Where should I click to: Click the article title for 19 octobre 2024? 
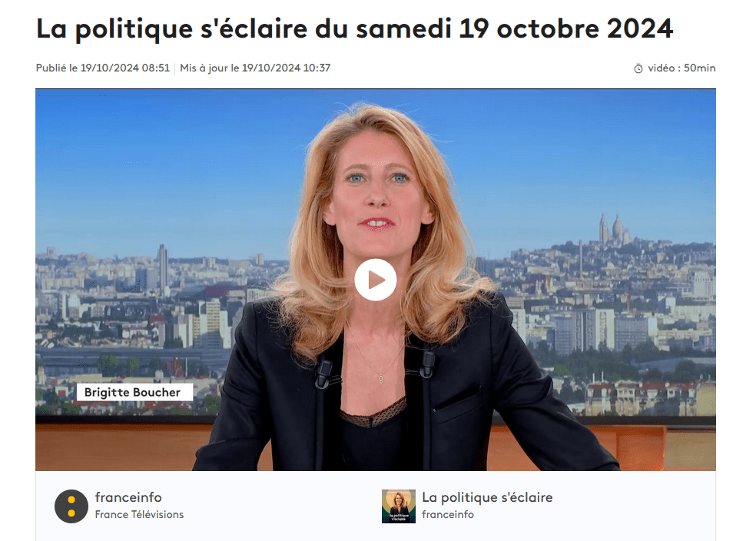pyautogui.click(x=354, y=28)
